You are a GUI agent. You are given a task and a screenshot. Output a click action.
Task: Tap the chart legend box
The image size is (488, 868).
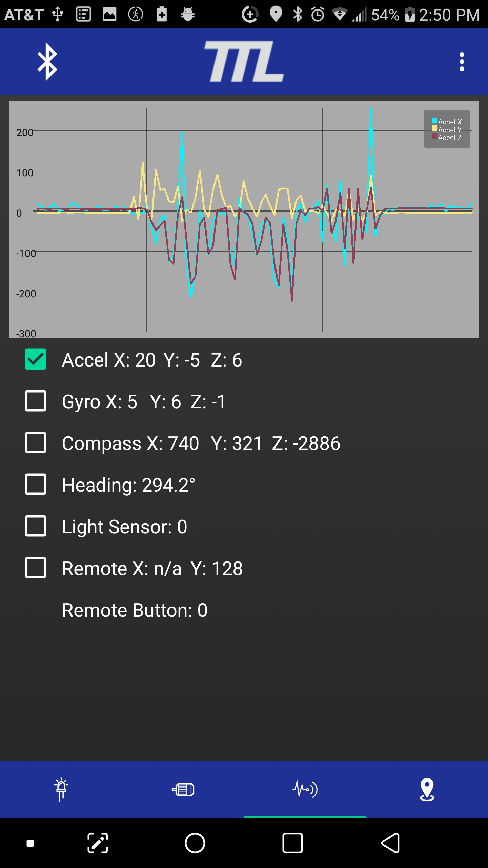(x=446, y=130)
